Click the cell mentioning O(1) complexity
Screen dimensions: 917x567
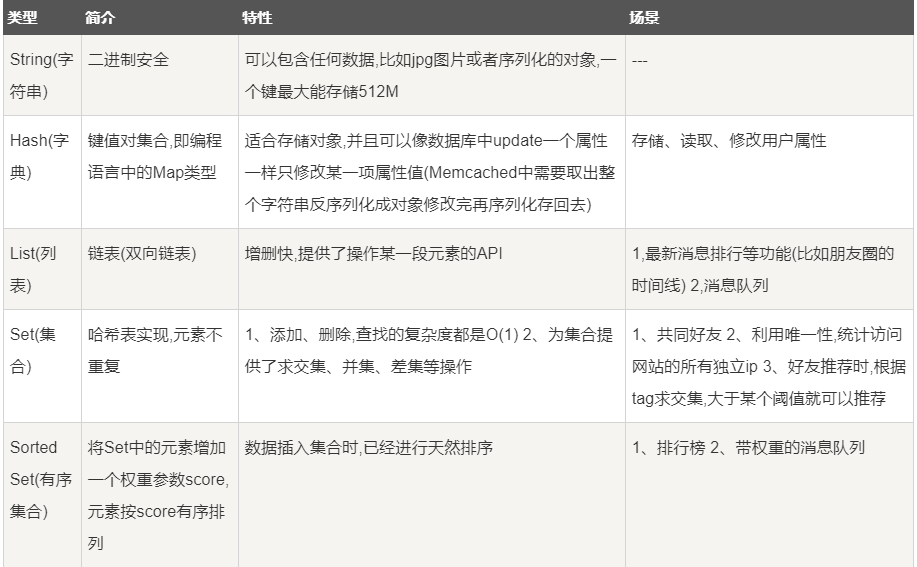(432, 366)
